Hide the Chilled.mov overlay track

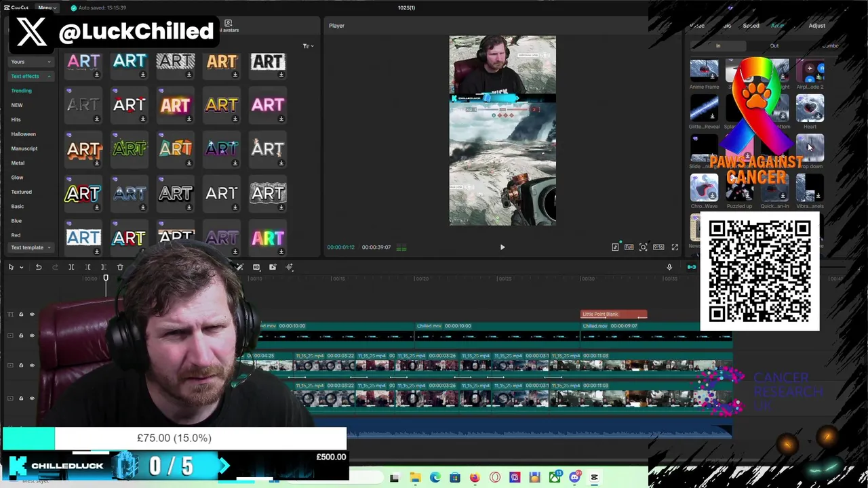32,335
